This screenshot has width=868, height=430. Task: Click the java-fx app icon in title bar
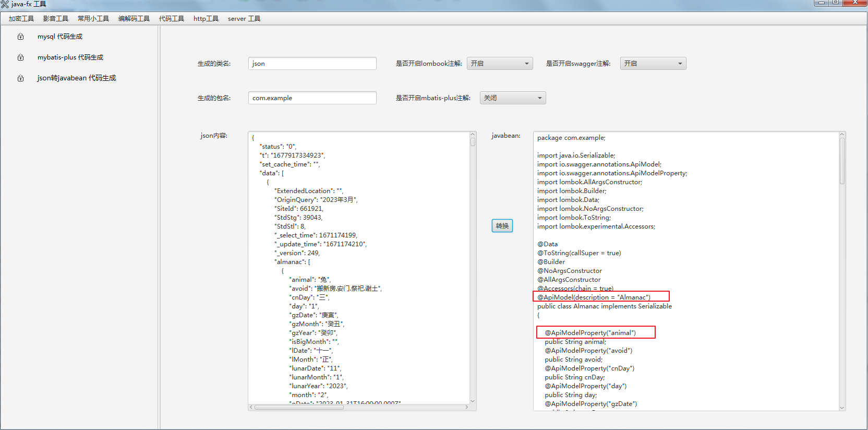click(x=5, y=4)
